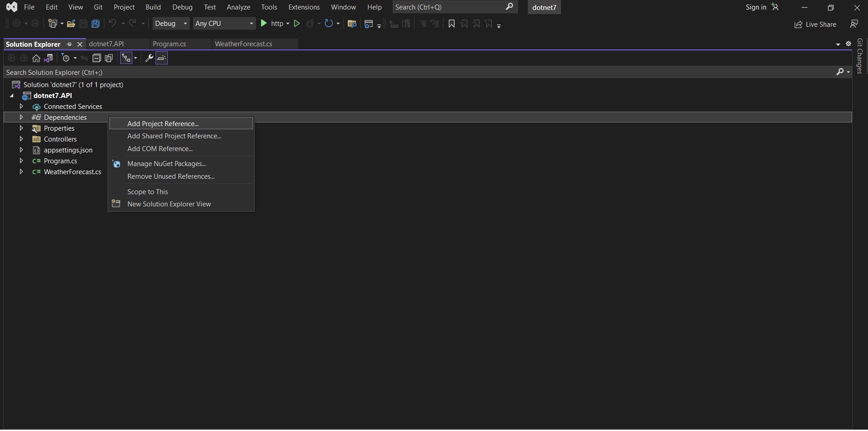The image size is (868, 431).
Task: Click the Solution Explorer Home icon
Action: click(x=36, y=58)
